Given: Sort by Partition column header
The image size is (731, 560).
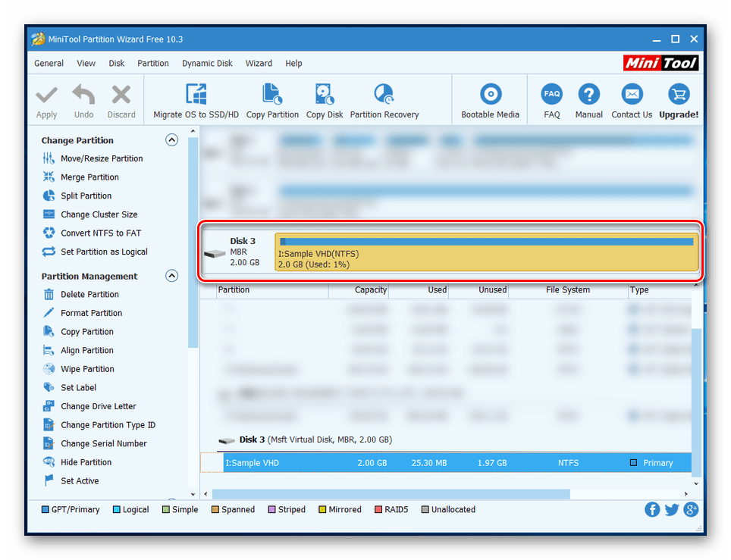Looking at the screenshot, I should point(273,289).
